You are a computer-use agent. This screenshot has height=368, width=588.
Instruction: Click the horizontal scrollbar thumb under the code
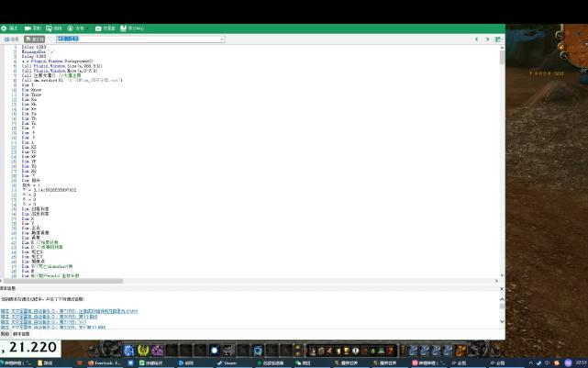click(x=63, y=281)
